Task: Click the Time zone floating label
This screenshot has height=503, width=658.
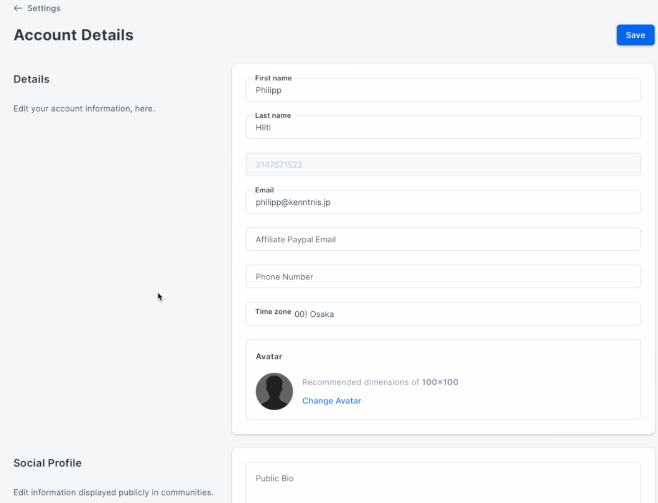Action: click(273, 312)
